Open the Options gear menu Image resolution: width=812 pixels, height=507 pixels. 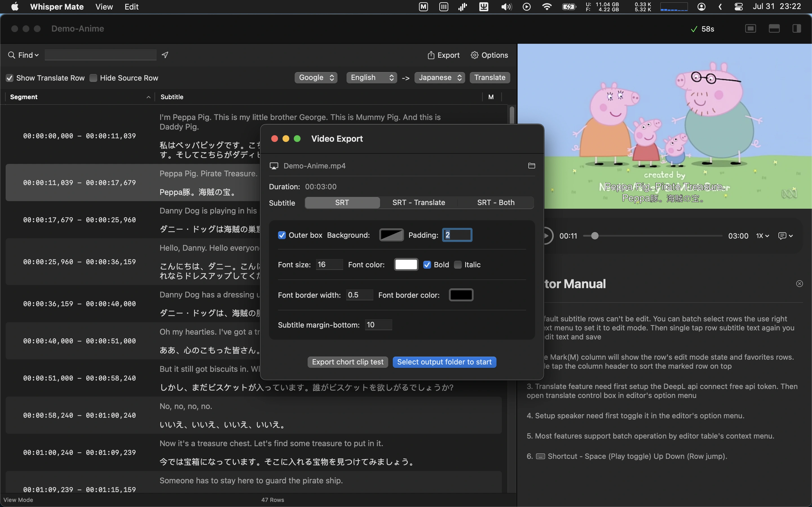point(489,55)
